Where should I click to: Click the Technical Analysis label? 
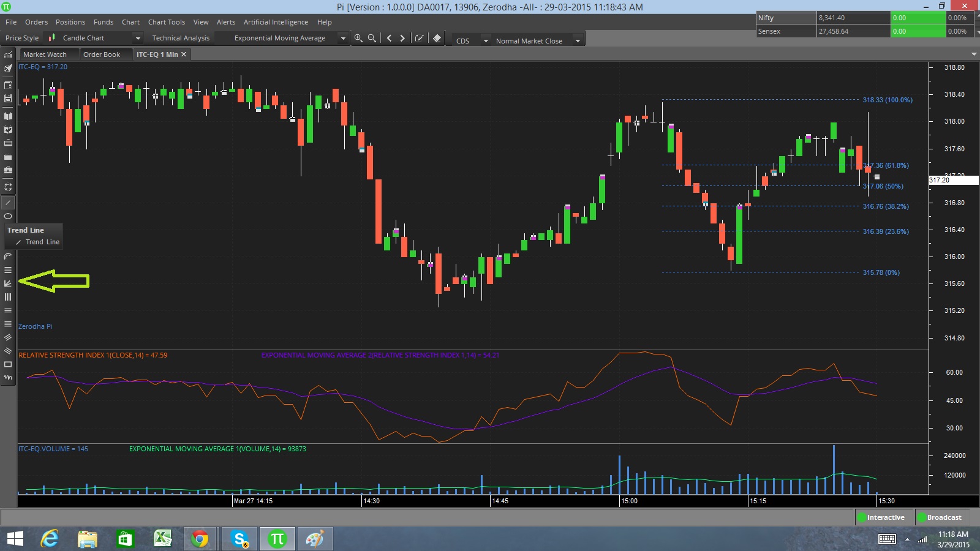click(x=181, y=38)
